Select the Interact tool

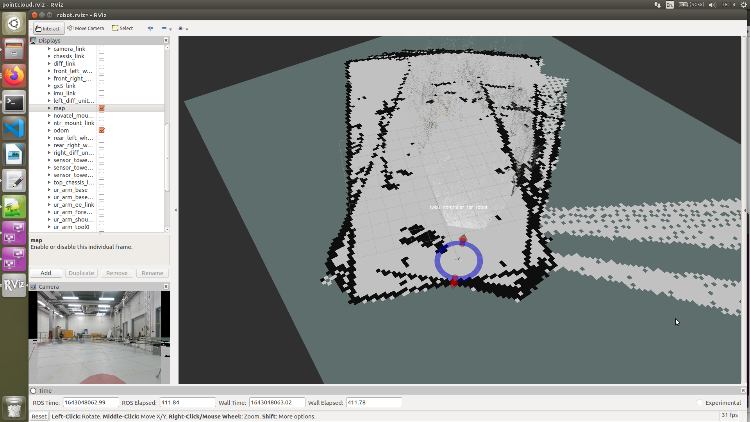pos(50,28)
